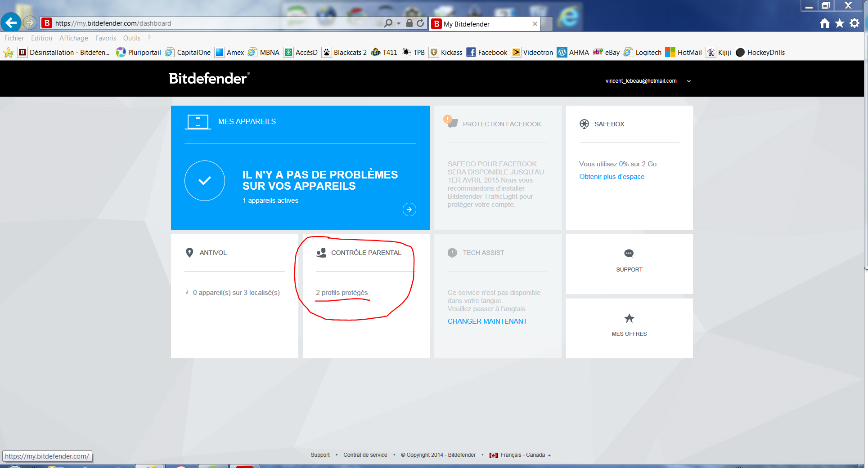Viewport: 868px width, 468px height.
Task: Open the Favoris menu
Action: point(106,38)
